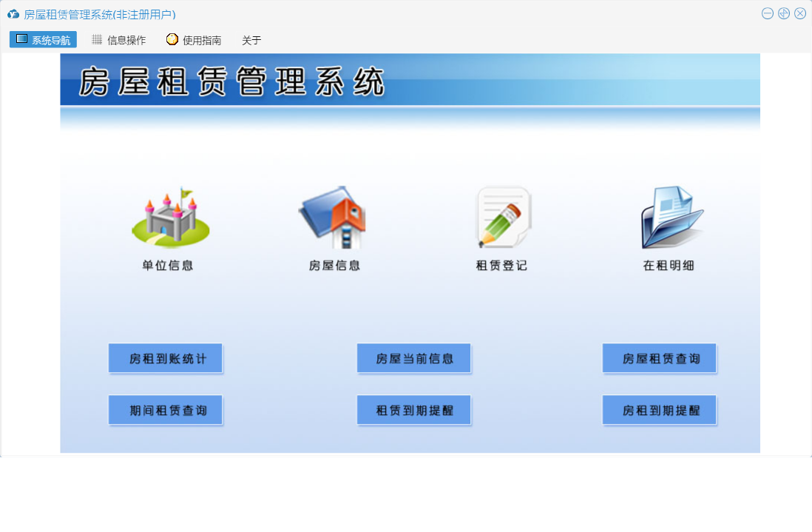
Task: Open the 在租明细 folder icon
Action: 672,217
